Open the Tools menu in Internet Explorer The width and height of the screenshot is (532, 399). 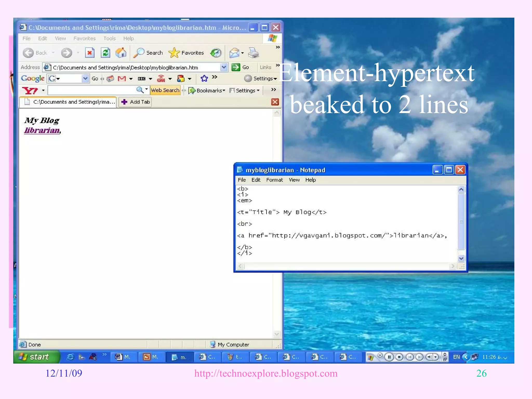tap(109, 38)
